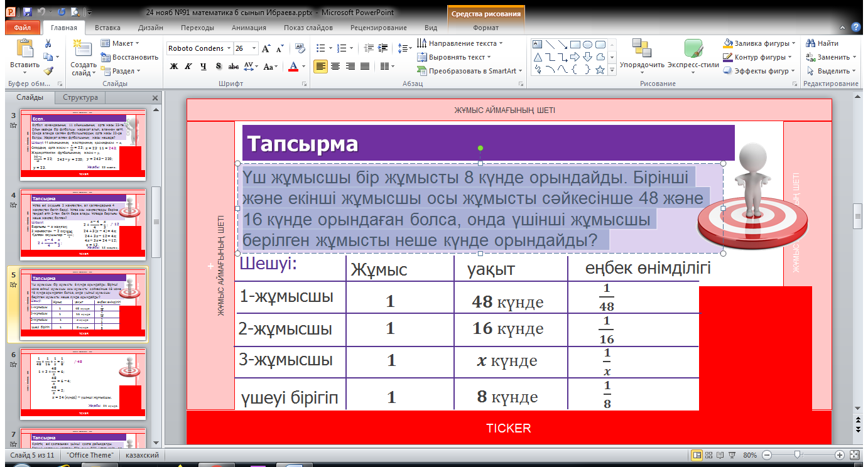This screenshot has width=868, height=467.
Task: Select the triangle shape in shapes gallery
Action: [x=538, y=57]
